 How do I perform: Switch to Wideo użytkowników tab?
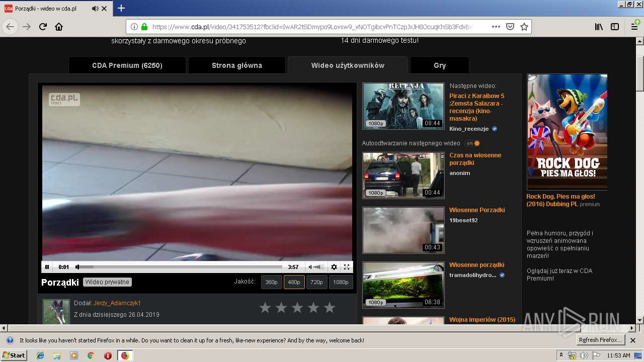coord(348,65)
